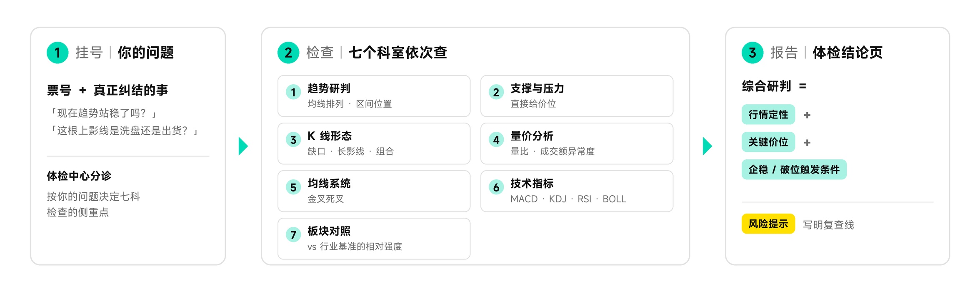
Task: Open the K 线形态 card
Action: pos(374,143)
